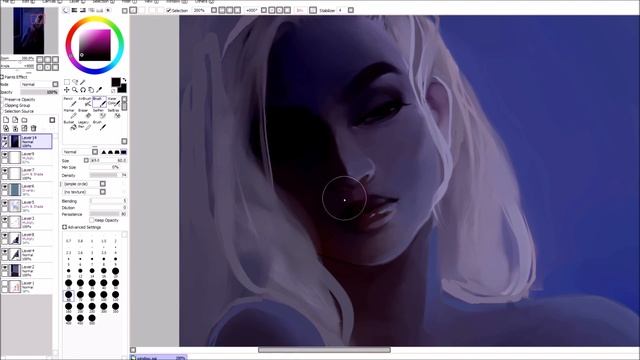
Task: Show the color wheel panel toggle
Action: [66, 10]
